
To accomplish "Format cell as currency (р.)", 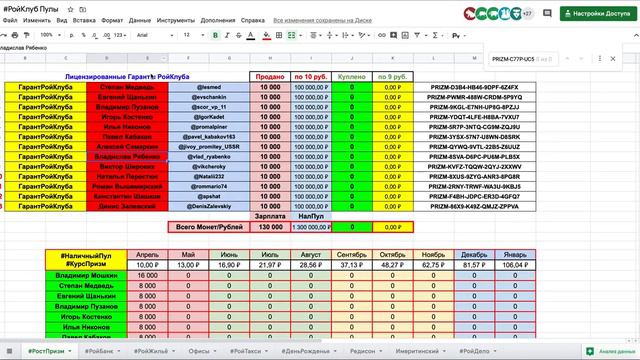I will pyautogui.click(x=72, y=36).
